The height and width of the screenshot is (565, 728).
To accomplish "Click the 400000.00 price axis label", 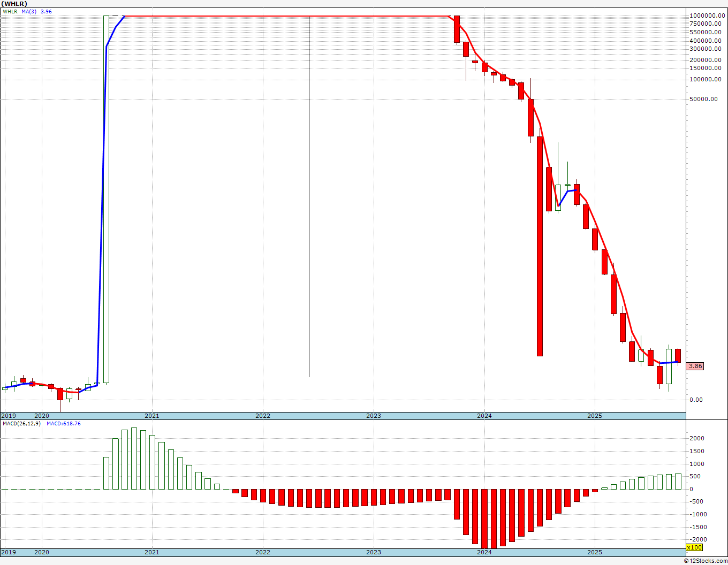I will (704, 41).
